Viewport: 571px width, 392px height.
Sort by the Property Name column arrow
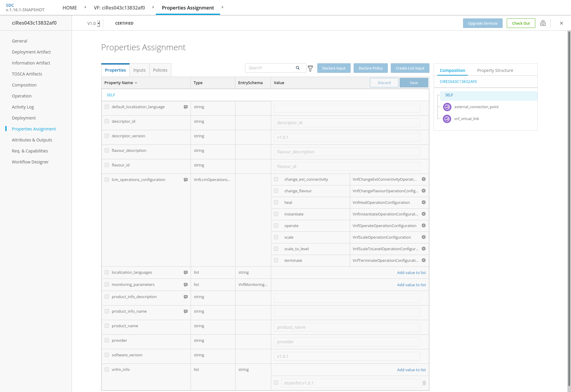point(136,83)
